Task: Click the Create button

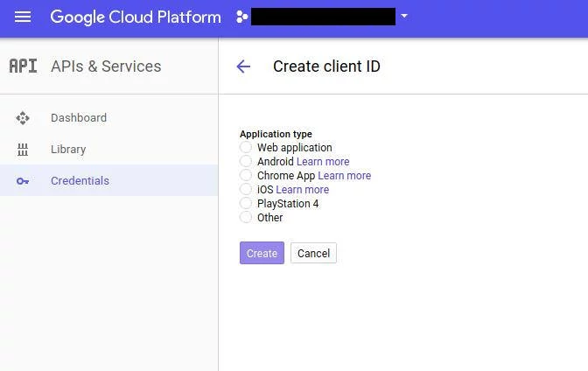Action: (x=262, y=253)
